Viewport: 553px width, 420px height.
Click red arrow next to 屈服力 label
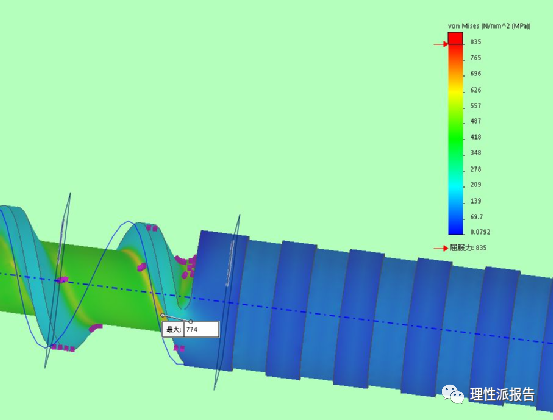tap(440, 248)
